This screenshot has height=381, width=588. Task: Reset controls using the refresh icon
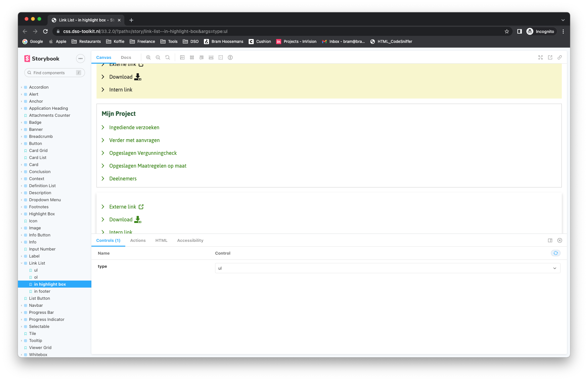tap(555, 253)
